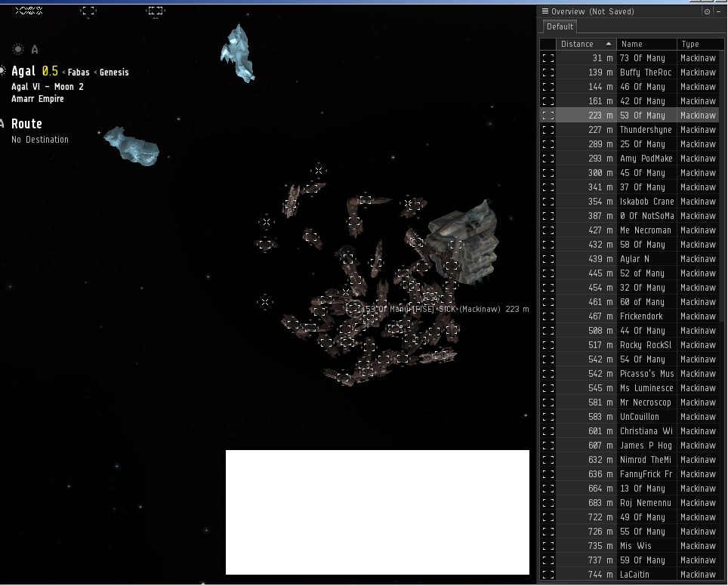This screenshot has height=586, width=728.
Task: Click bracket icon of Amy PodMake row
Action: tap(548, 159)
